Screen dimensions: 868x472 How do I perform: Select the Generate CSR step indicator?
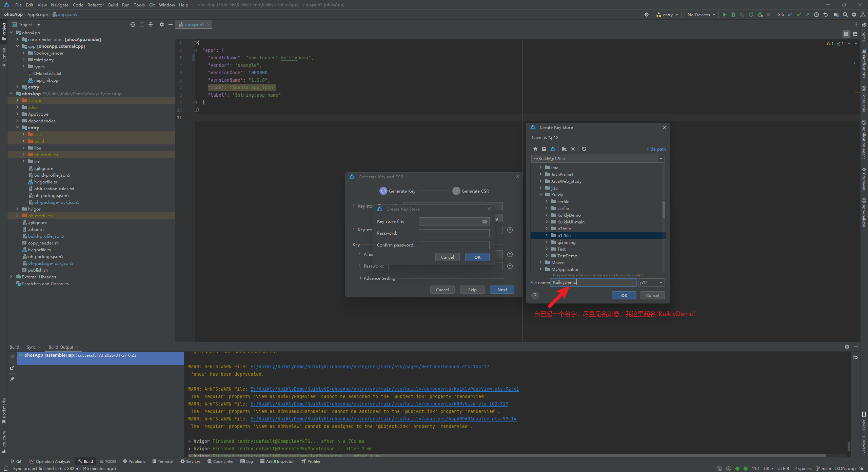point(456,191)
